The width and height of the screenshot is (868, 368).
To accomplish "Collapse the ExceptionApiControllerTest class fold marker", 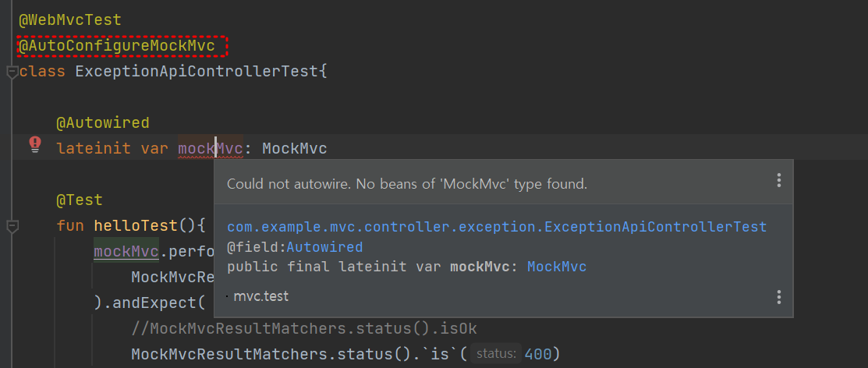I will click(12, 72).
